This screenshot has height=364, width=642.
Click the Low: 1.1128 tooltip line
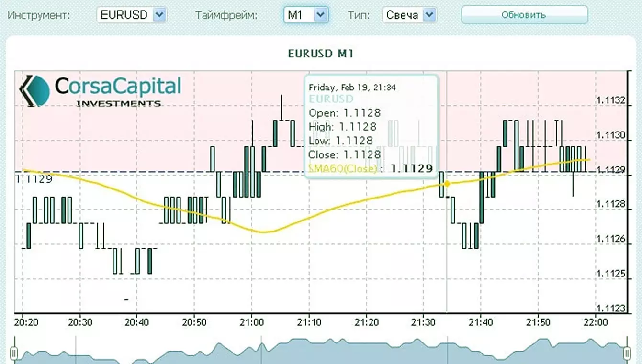[x=341, y=141]
